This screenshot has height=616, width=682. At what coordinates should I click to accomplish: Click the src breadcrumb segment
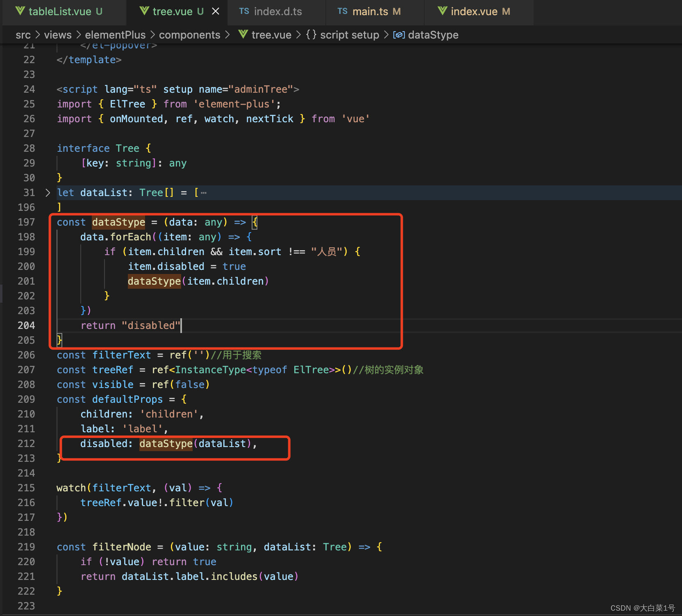pyautogui.click(x=23, y=35)
